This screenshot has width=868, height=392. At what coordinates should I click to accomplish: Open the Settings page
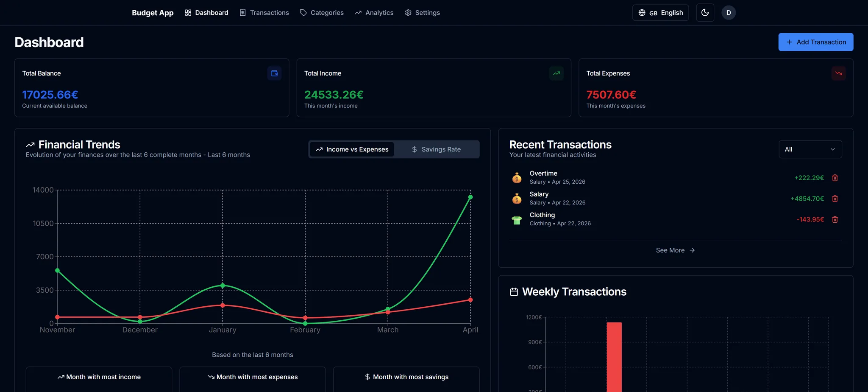[x=423, y=13]
